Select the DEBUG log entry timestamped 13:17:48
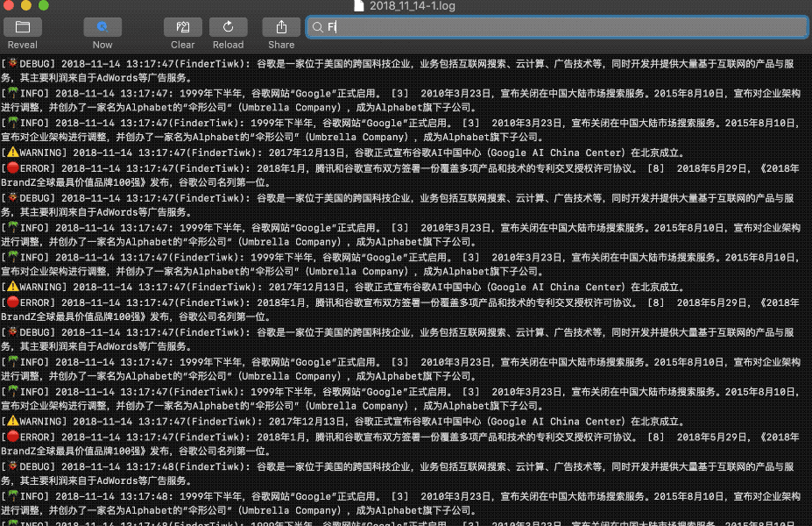 (x=398, y=473)
